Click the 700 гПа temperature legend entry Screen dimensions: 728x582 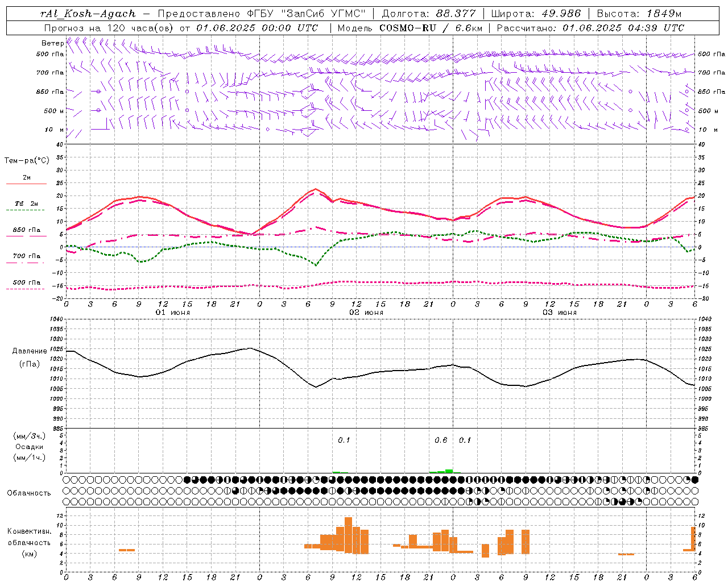27,256
